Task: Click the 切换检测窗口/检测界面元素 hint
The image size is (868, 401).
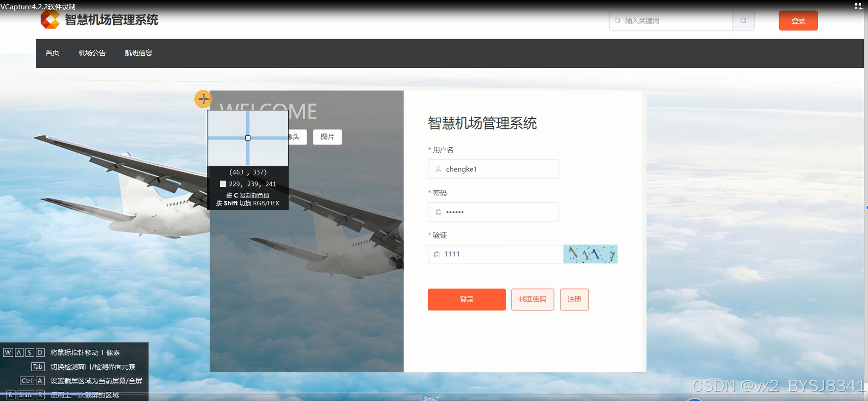Action: [93, 367]
